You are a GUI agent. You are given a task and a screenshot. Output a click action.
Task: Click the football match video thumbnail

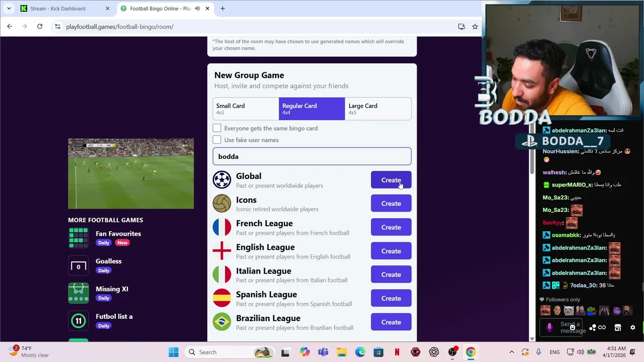pos(131,173)
